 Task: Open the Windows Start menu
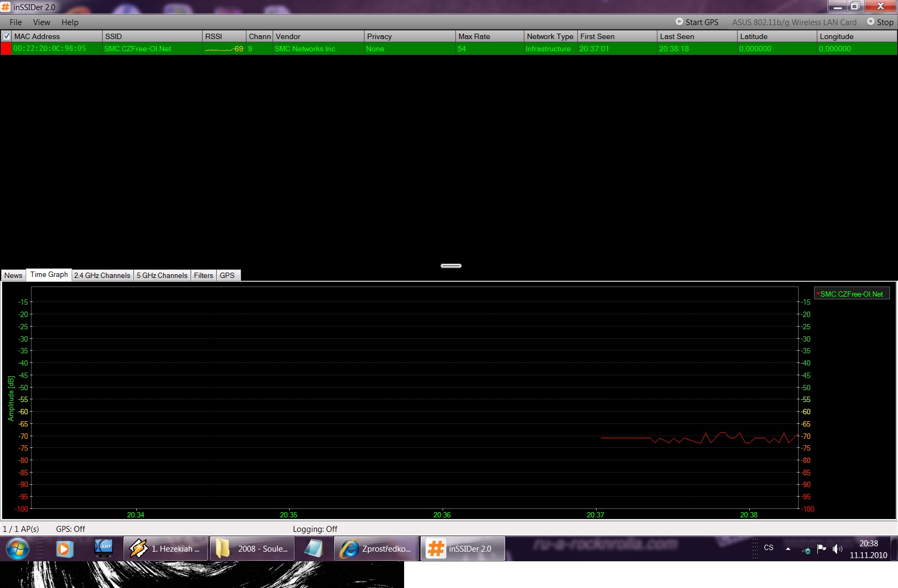[x=17, y=548]
